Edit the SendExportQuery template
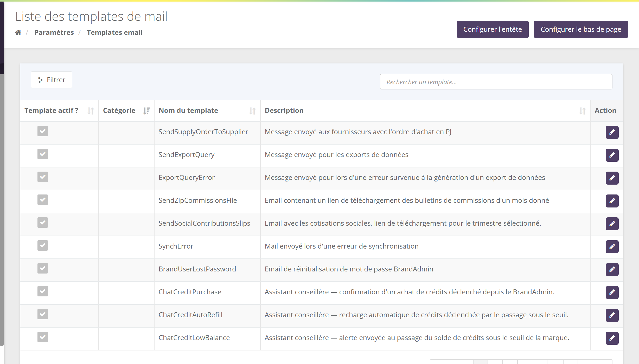Screen dimensions: 639x364 pyautogui.click(x=612, y=155)
